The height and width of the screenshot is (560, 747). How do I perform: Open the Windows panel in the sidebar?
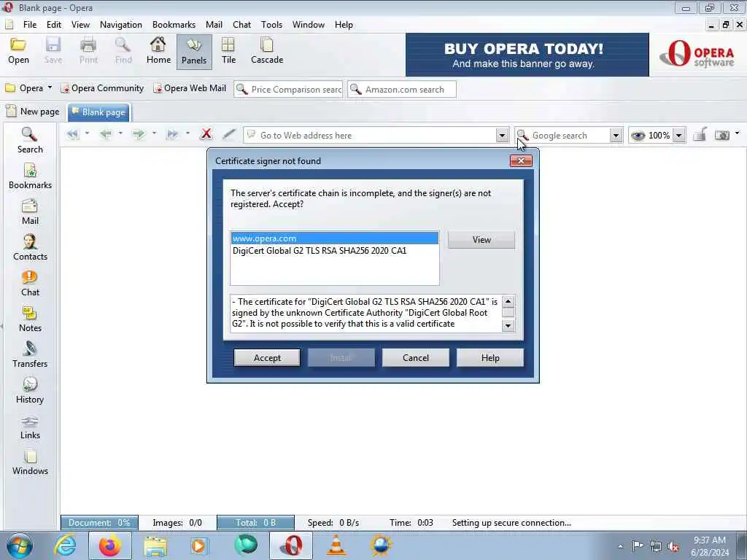[x=30, y=462]
